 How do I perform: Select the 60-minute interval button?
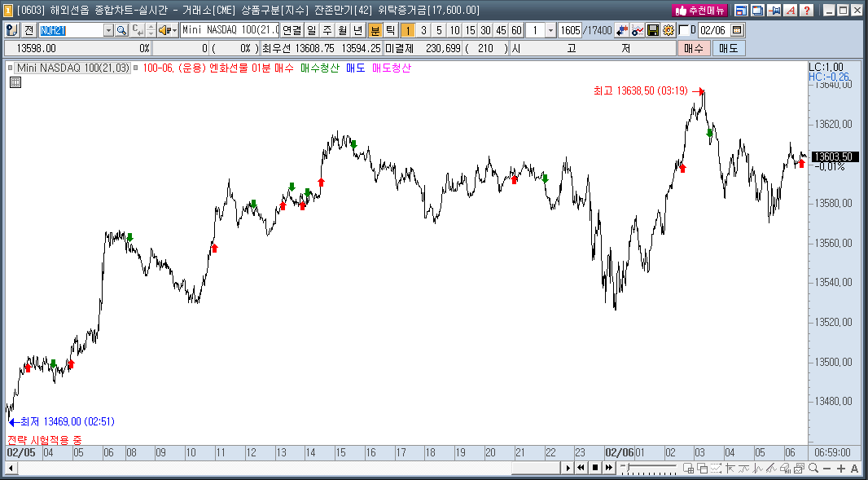516,30
